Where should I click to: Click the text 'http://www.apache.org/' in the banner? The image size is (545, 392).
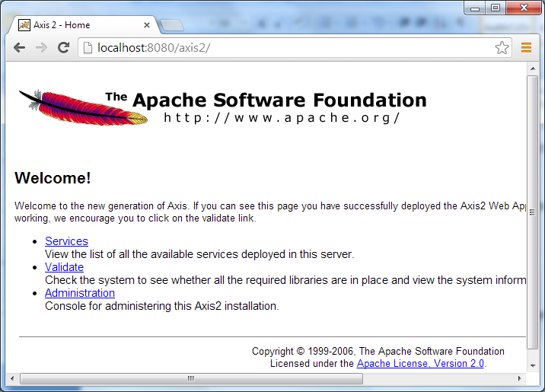[282, 118]
